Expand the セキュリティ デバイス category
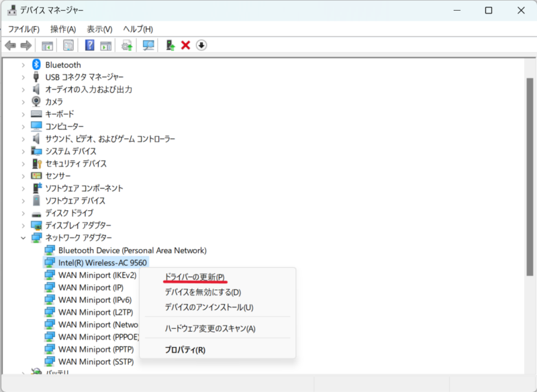This screenshot has width=537, height=392. point(23,163)
